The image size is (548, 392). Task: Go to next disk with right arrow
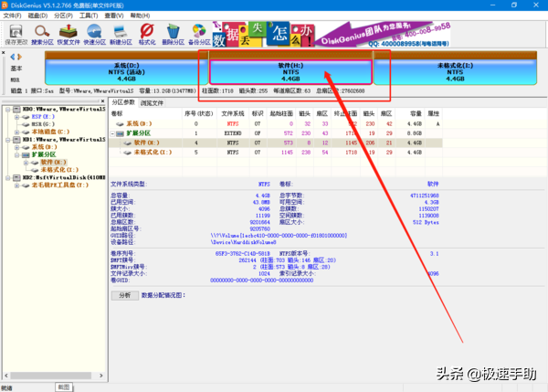19,57
